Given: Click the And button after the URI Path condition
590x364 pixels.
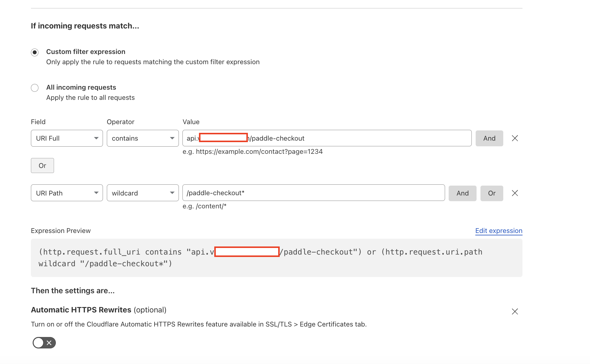Looking at the screenshot, I should click(x=462, y=193).
